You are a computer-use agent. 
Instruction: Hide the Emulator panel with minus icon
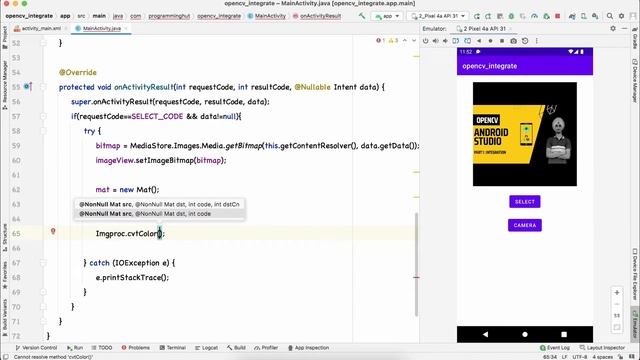point(624,29)
